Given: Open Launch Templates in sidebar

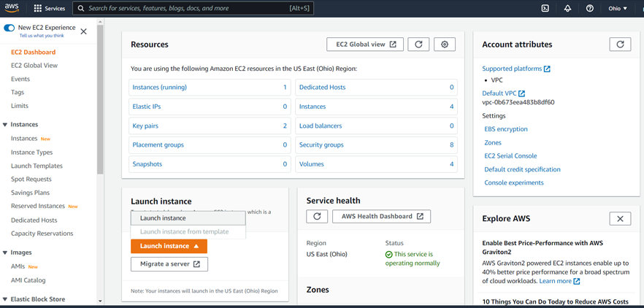Looking at the screenshot, I should point(37,166).
